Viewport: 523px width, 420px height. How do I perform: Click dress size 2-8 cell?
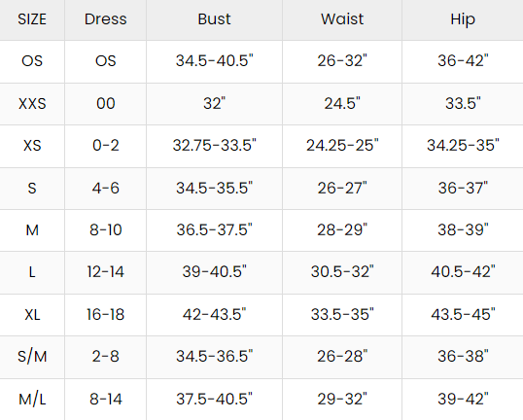pyautogui.click(x=105, y=356)
